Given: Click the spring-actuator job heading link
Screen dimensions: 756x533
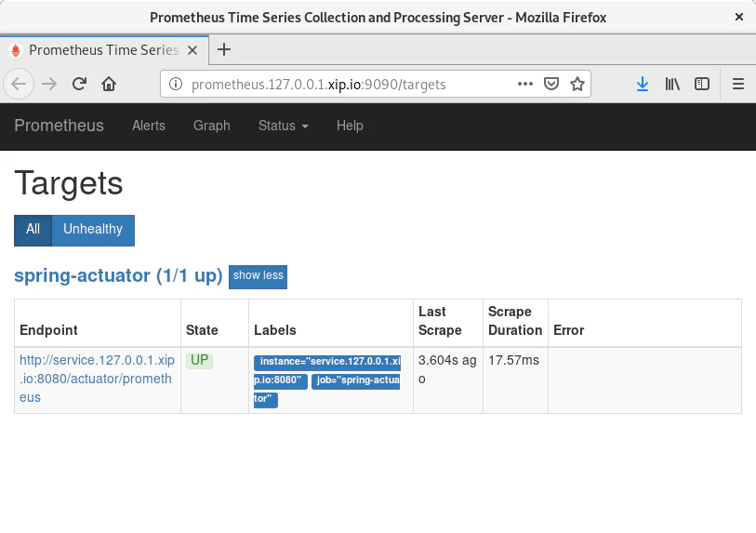Looking at the screenshot, I should 118,276.
